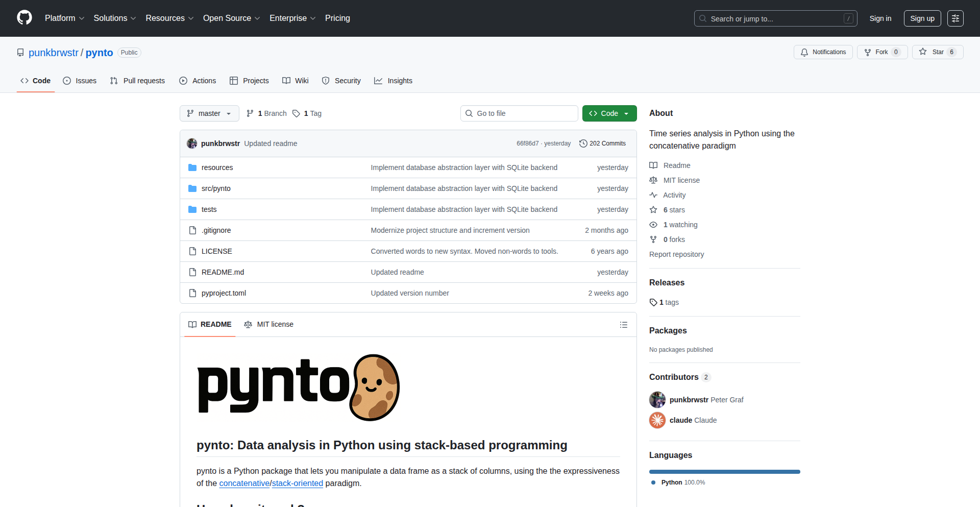Screen dimensions: 980x507
Task: Select the eye icon next to 1 watching
Action: click(653, 225)
